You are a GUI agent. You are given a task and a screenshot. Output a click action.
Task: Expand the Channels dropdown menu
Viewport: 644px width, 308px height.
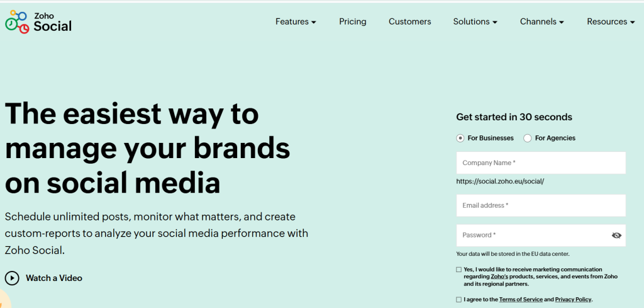pyautogui.click(x=541, y=21)
